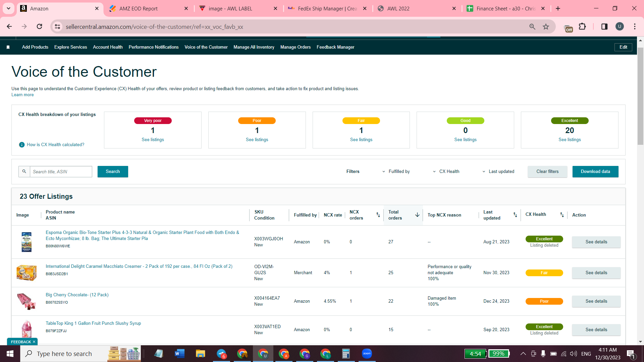The width and height of the screenshot is (644, 362).
Task: Open Account Health menu item
Action: 108,47
